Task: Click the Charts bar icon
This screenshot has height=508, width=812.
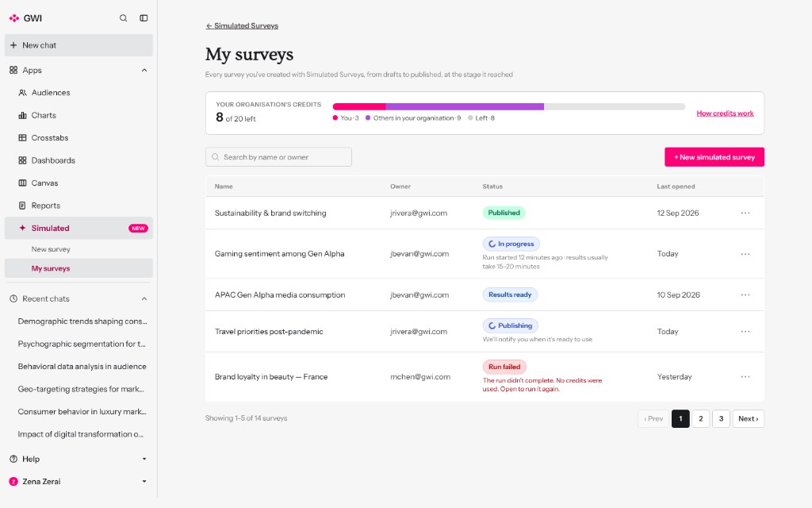Action: point(22,116)
